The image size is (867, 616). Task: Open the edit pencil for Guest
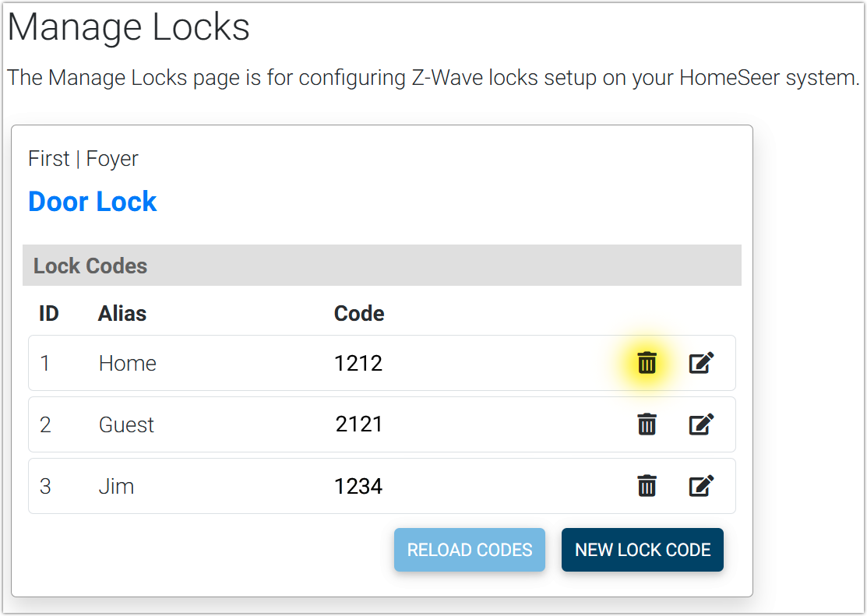tap(701, 424)
